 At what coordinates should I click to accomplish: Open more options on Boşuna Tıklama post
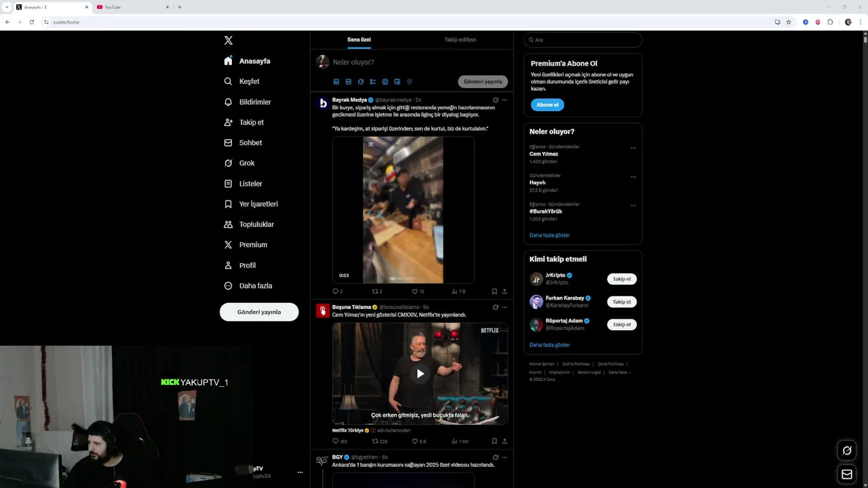pos(505,307)
